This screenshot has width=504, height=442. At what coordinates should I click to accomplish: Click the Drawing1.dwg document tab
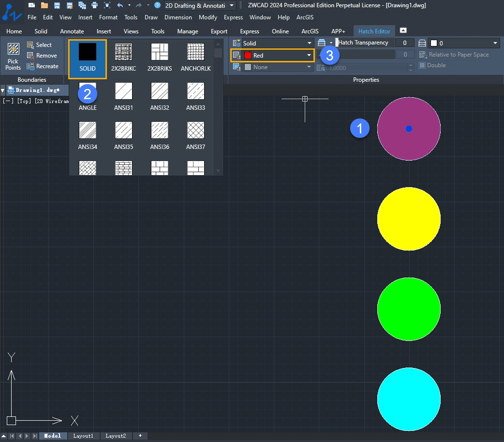tap(37, 90)
